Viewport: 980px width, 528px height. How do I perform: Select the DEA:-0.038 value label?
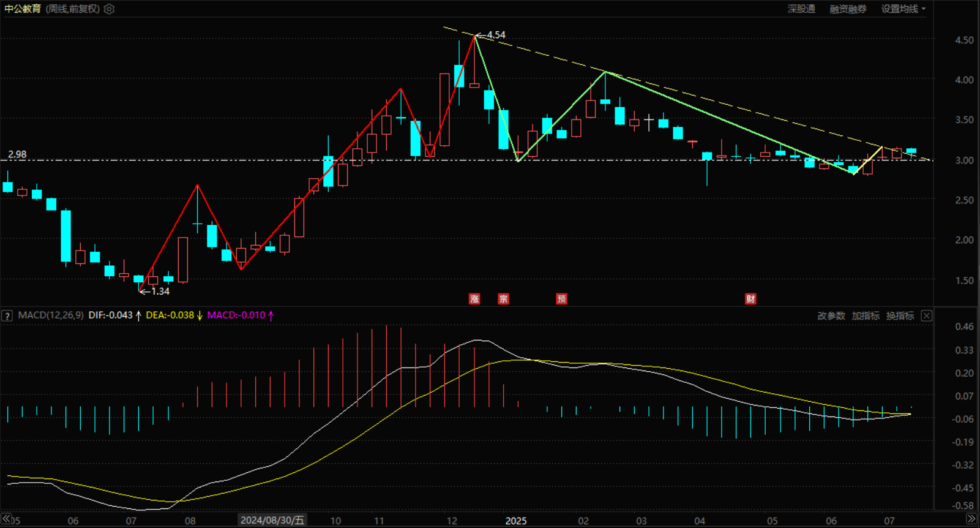[x=170, y=315]
